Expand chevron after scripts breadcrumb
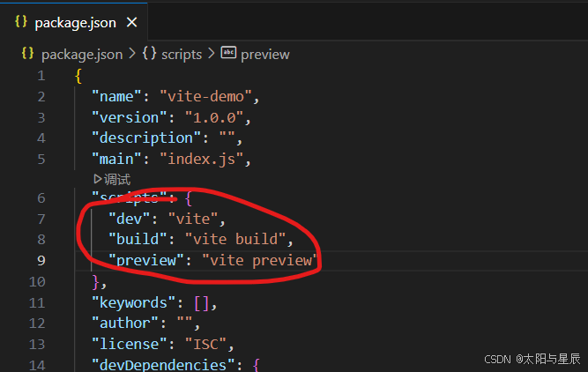 point(211,54)
